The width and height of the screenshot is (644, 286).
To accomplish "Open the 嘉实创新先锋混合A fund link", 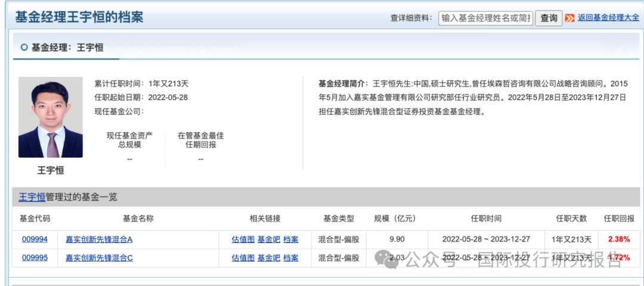I will coord(98,239).
